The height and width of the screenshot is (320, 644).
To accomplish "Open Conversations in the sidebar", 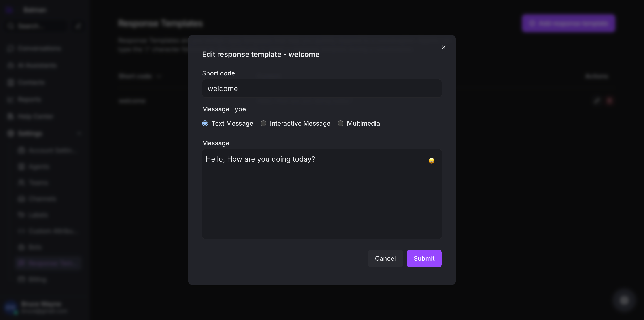I will pyautogui.click(x=39, y=48).
